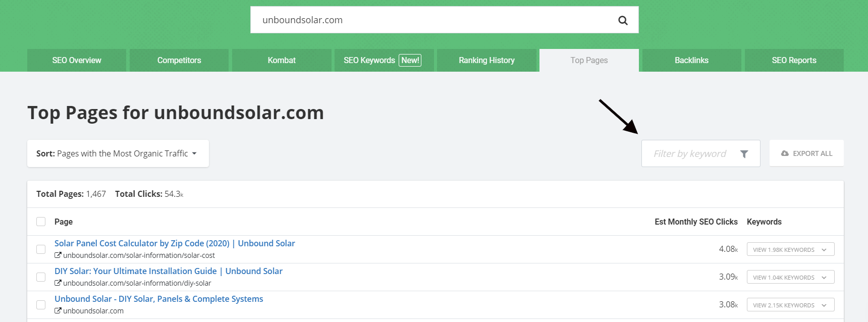
Task: Click the 3.08k clicks value
Action: click(728, 304)
